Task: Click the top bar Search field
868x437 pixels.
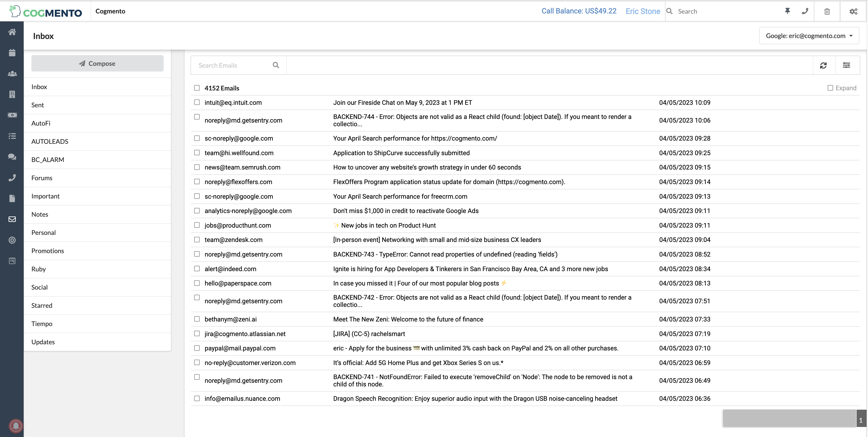Action: tap(724, 11)
